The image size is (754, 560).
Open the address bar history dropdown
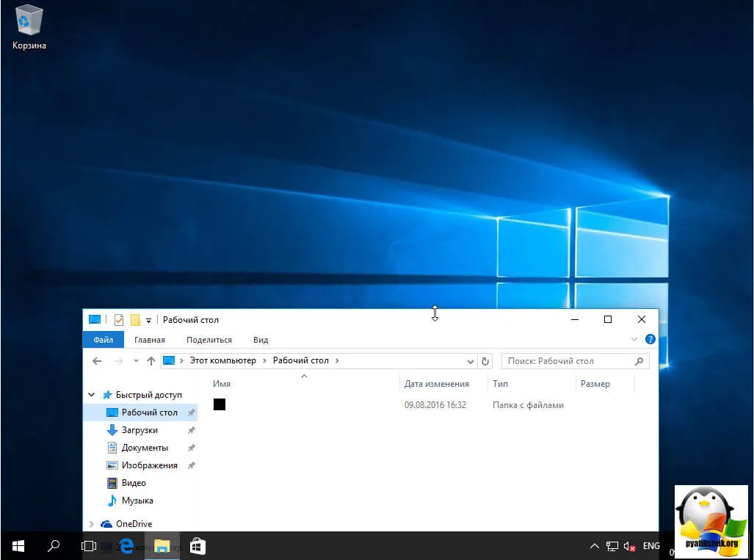471,362
